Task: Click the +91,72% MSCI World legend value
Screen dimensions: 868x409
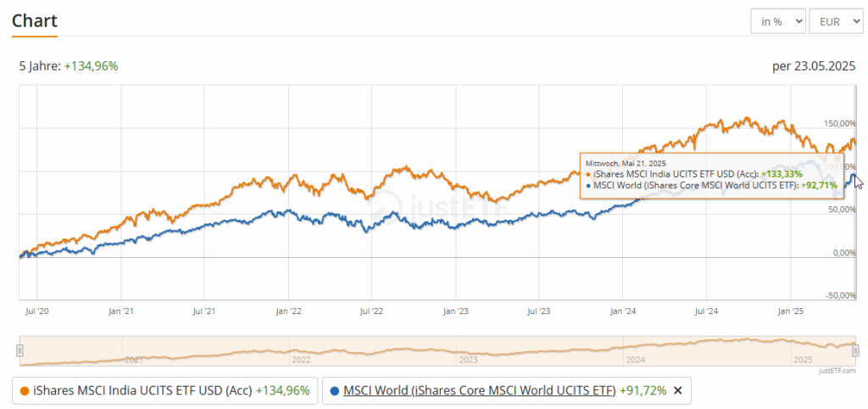Action: 643,390
